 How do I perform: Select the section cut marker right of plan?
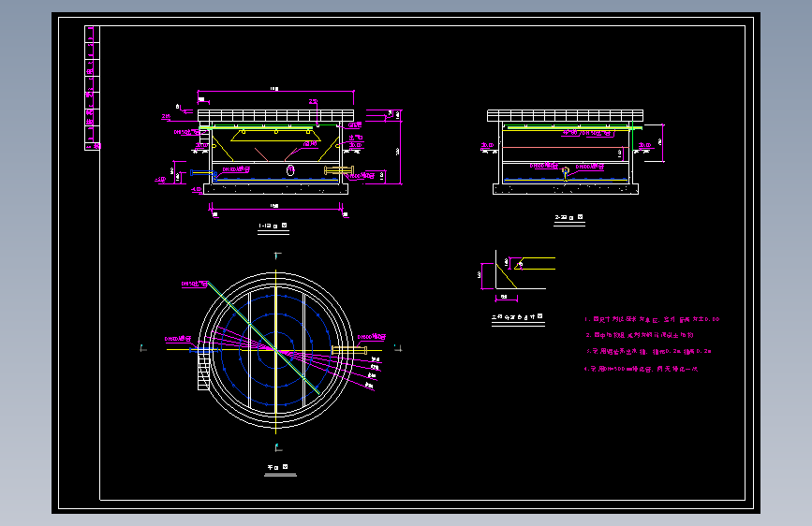click(398, 348)
